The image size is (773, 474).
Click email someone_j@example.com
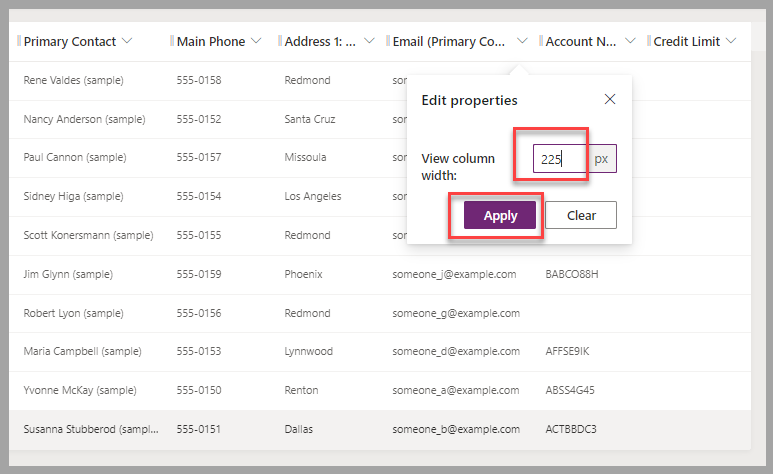pyautogui.click(x=454, y=274)
